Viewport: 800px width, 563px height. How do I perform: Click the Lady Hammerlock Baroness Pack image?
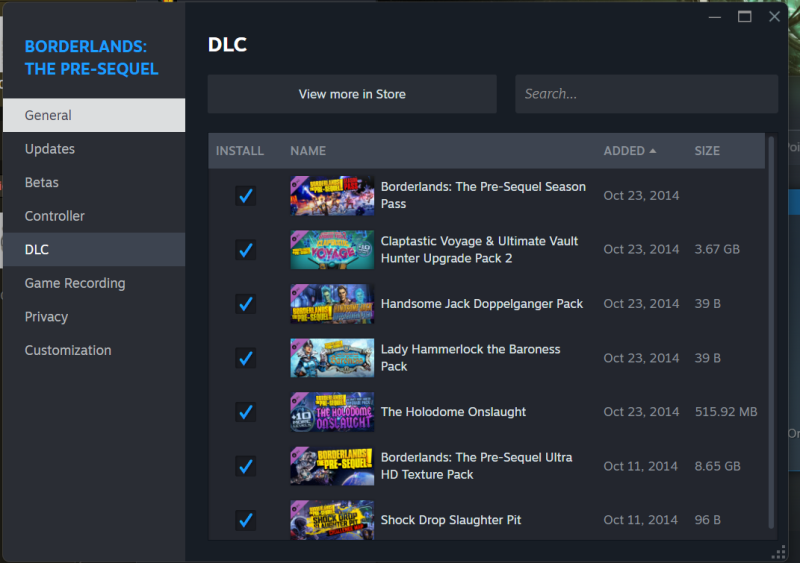coord(332,358)
